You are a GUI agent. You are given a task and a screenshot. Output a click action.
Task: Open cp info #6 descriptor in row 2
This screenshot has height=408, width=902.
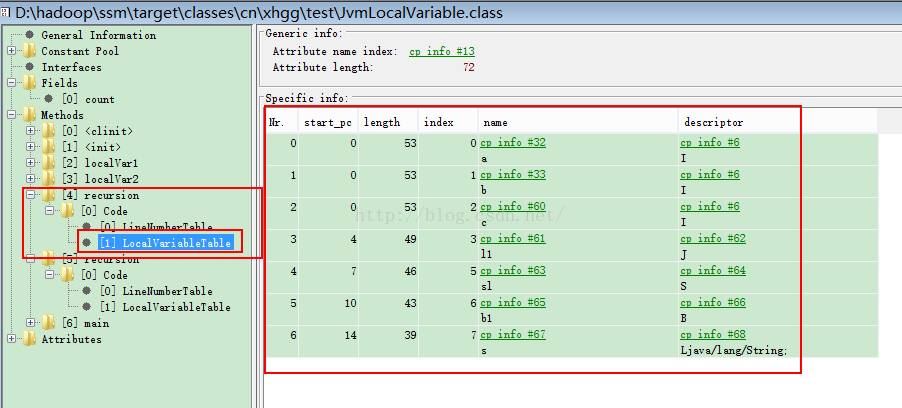click(x=710, y=206)
